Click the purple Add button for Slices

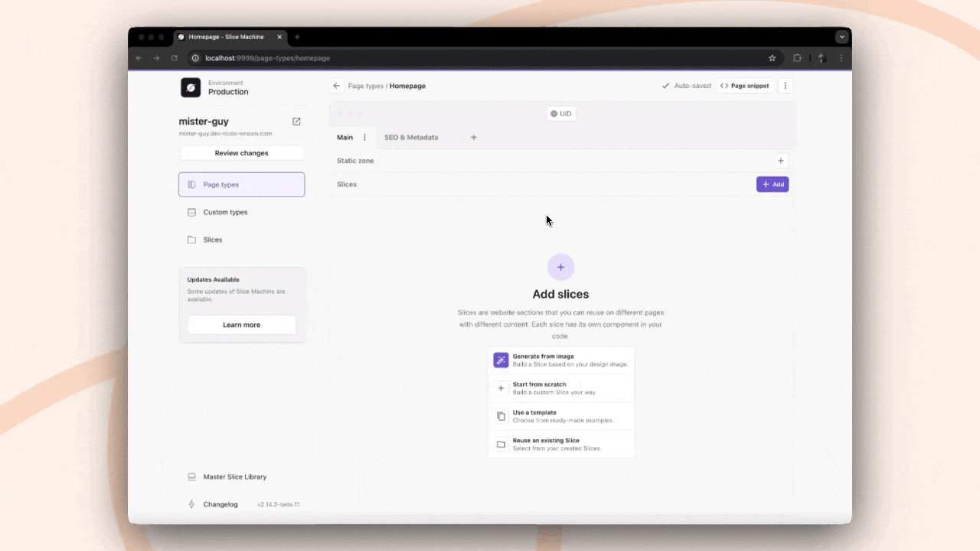click(x=772, y=184)
